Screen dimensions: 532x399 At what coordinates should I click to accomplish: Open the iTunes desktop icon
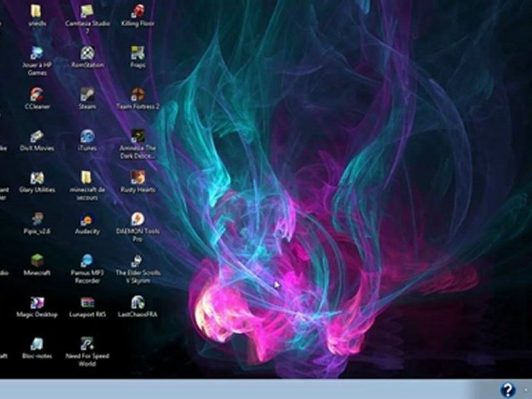87,136
